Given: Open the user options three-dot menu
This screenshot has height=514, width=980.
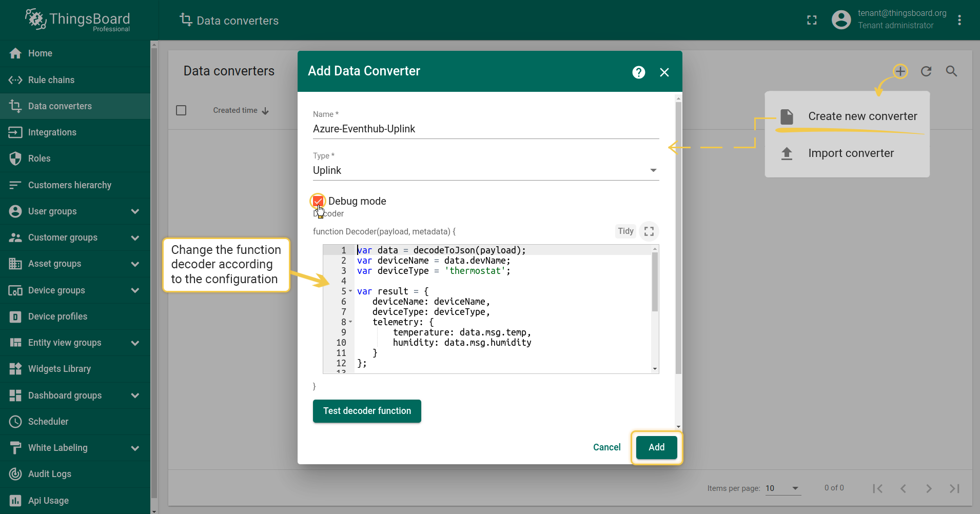Looking at the screenshot, I should [959, 20].
